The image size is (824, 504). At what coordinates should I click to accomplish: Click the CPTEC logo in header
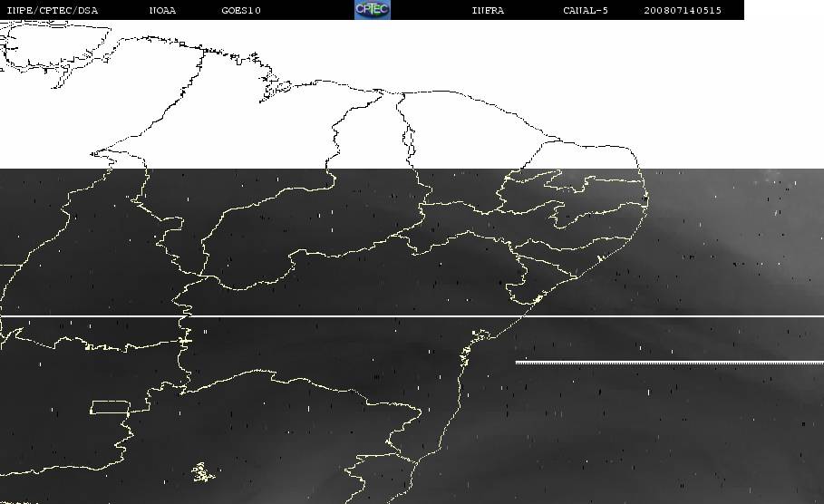coord(372,10)
